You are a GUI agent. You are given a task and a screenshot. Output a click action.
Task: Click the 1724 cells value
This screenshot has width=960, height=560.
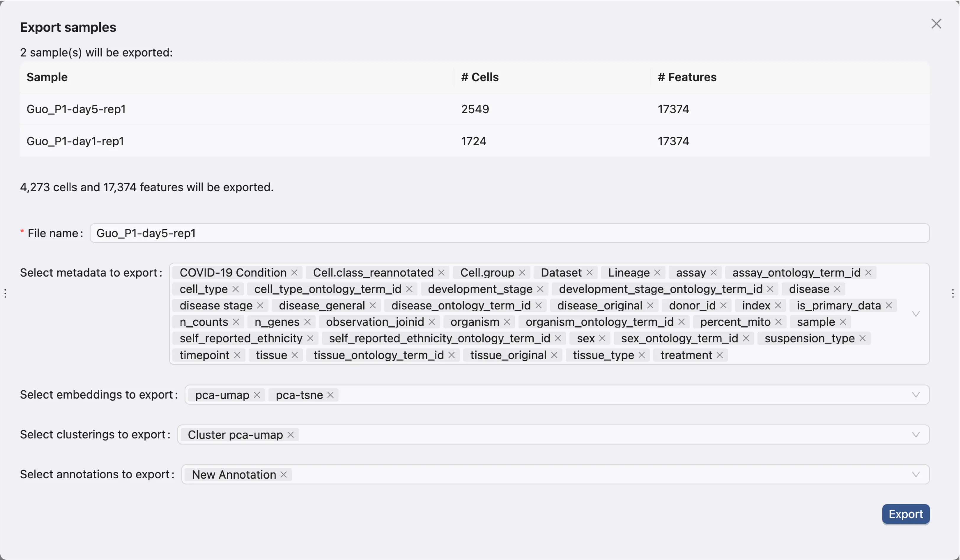tap(474, 141)
